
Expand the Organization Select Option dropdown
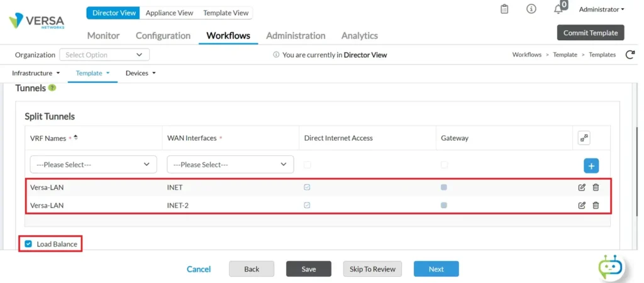(104, 55)
